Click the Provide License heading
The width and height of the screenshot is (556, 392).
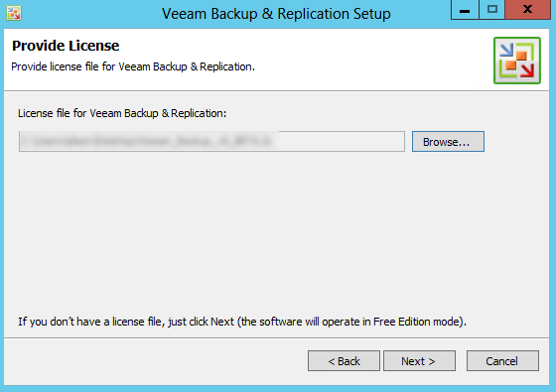(66, 46)
